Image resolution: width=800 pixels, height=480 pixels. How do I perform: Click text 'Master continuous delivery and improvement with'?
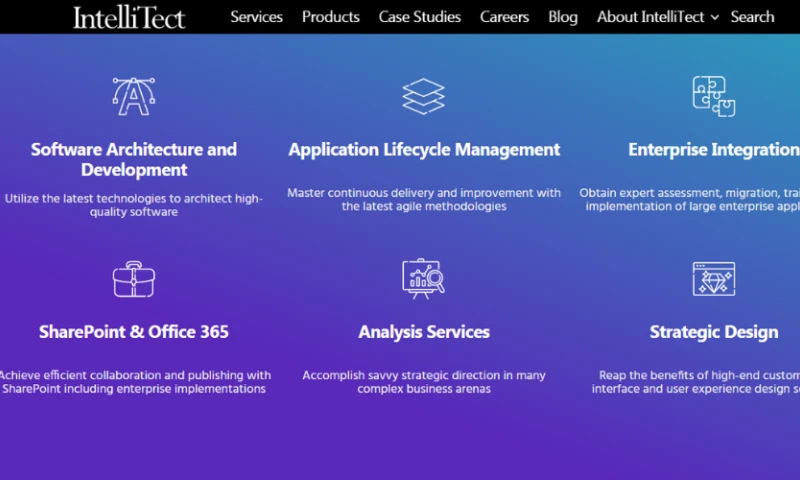click(423, 193)
